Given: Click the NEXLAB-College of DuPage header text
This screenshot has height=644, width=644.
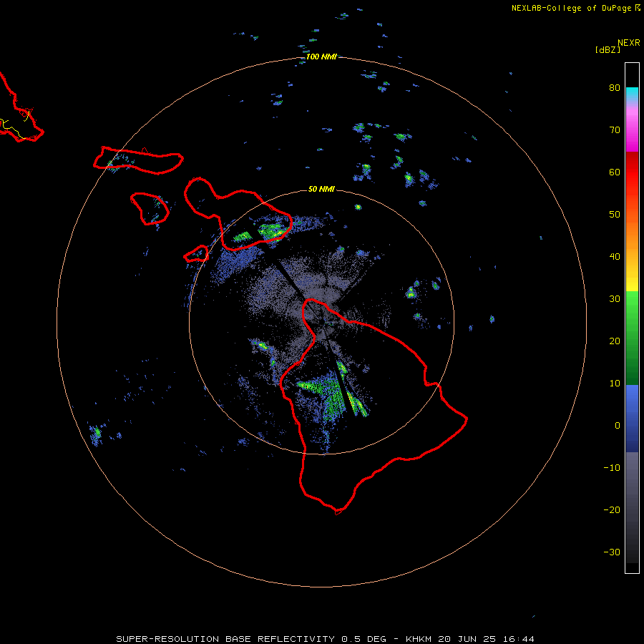Looking at the screenshot, I should (x=572, y=8).
